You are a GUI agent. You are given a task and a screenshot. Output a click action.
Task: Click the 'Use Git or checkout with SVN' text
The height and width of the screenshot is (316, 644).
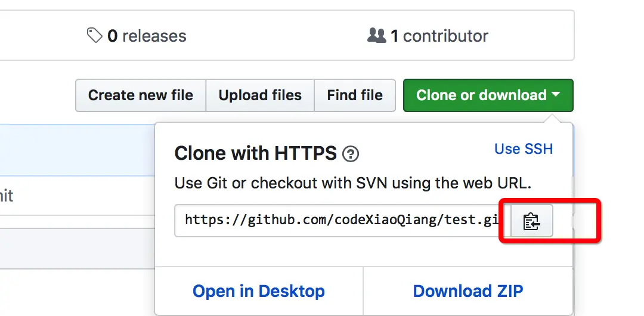pyautogui.click(x=353, y=182)
